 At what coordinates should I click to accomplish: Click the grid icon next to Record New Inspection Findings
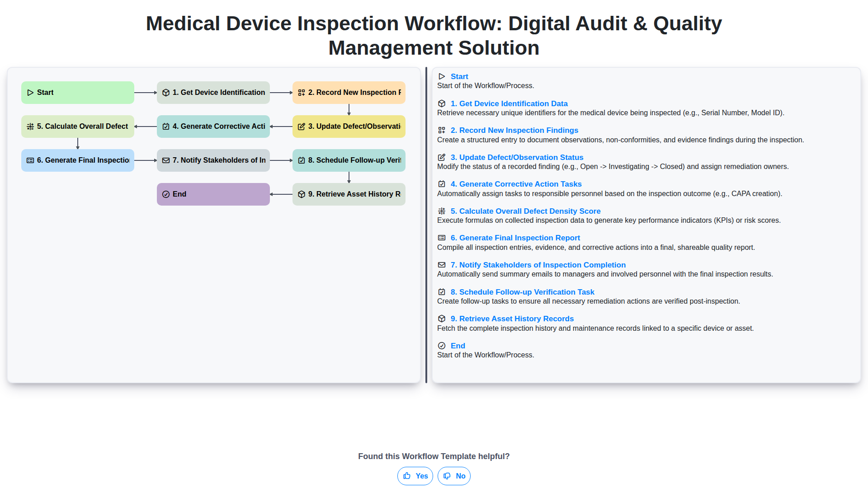click(x=442, y=130)
